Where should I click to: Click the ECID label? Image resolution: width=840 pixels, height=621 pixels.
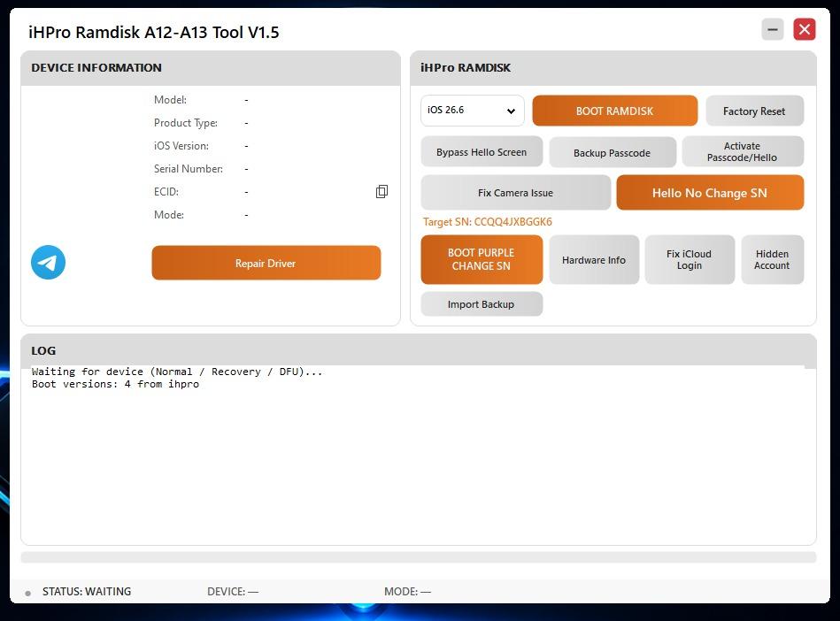(x=166, y=192)
